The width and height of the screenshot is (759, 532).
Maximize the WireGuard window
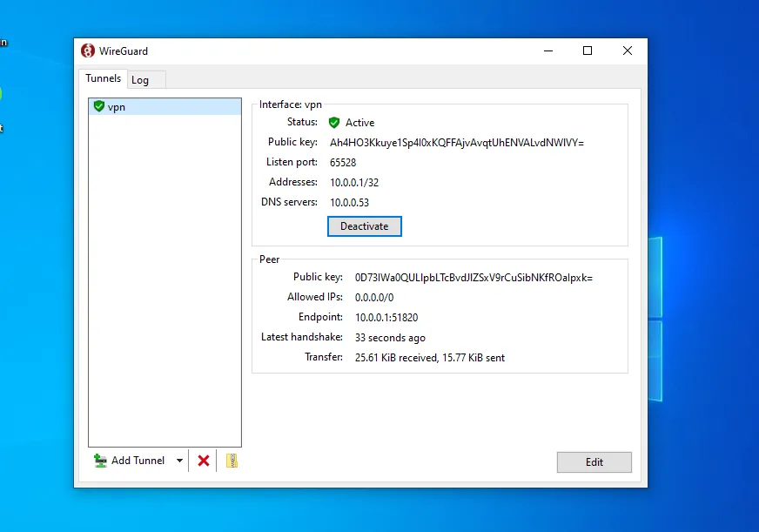(588, 51)
